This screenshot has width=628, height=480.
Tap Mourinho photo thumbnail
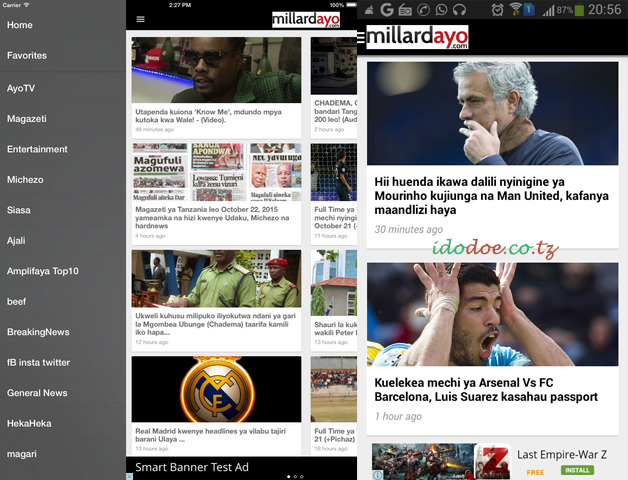click(492, 113)
